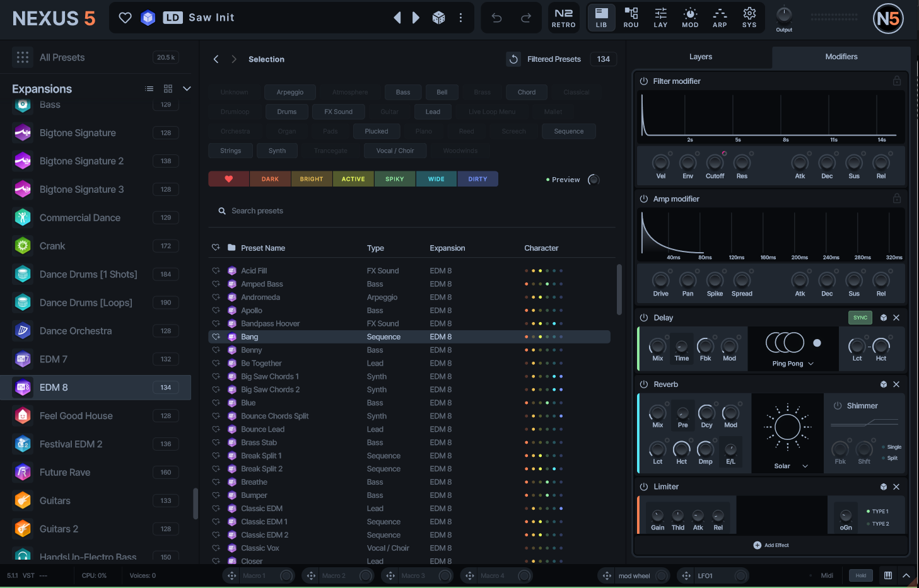The height and width of the screenshot is (588, 919).
Task: Switch to the N2 RETRO skin
Action: [x=563, y=18]
